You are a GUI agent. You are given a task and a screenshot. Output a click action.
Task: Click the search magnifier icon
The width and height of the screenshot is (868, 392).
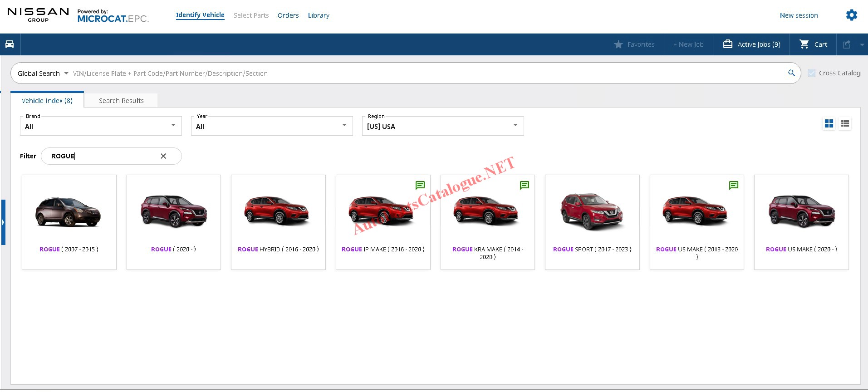[791, 73]
